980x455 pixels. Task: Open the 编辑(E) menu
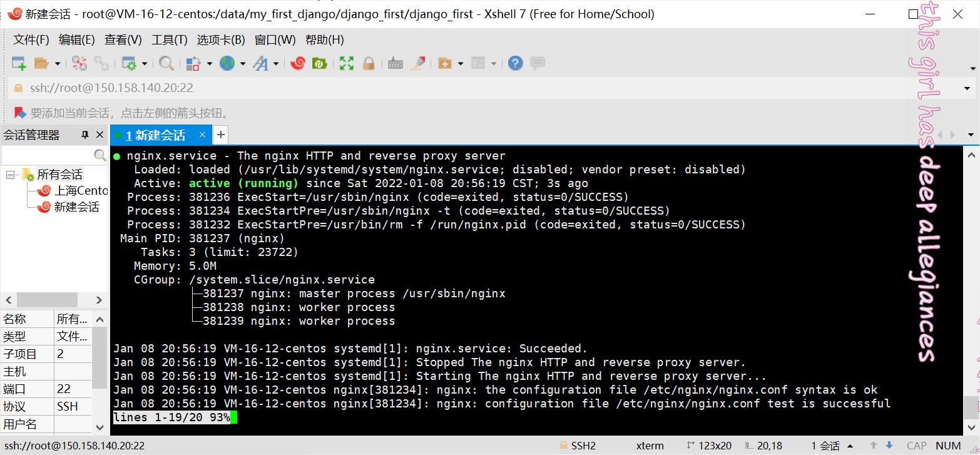pos(77,40)
